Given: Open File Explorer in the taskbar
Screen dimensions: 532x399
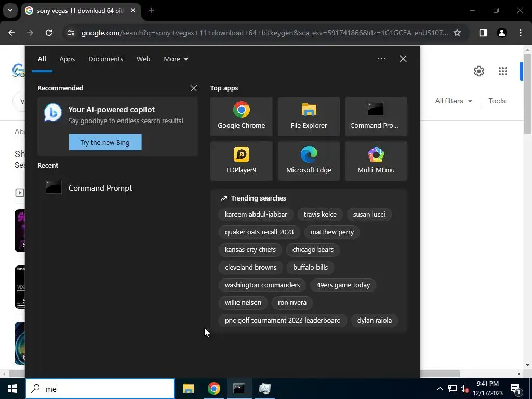Looking at the screenshot, I should 188,389.
